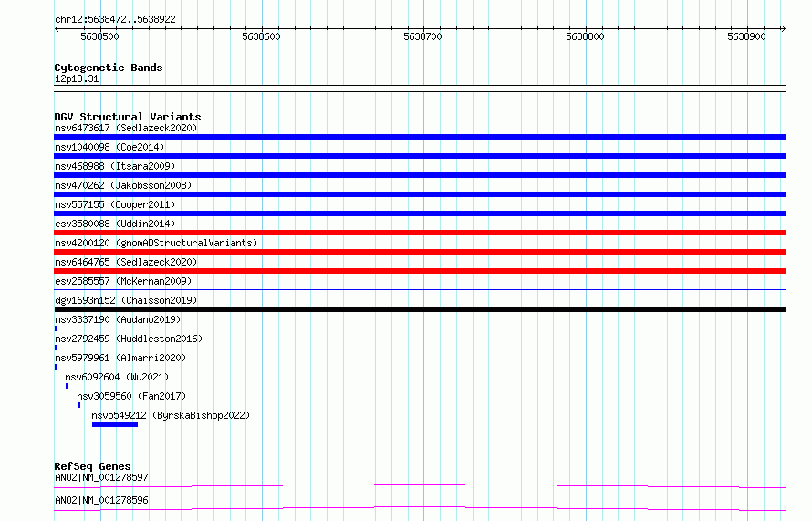This screenshot has width=812, height=521.
Task: Click the small blue marker under nsv3337190
Action: 56,328
